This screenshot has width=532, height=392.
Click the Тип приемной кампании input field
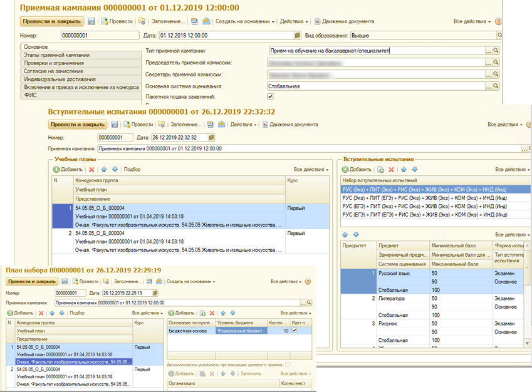(377, 51)
